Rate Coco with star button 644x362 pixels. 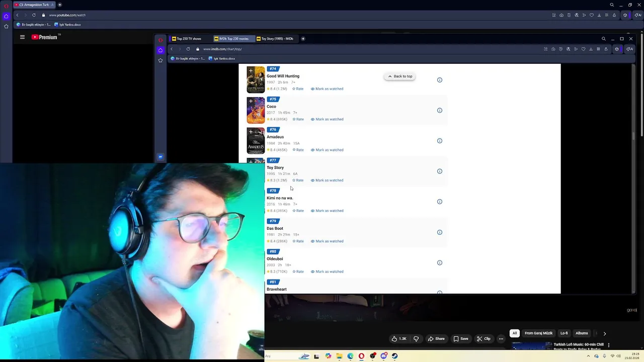point(298,119)
